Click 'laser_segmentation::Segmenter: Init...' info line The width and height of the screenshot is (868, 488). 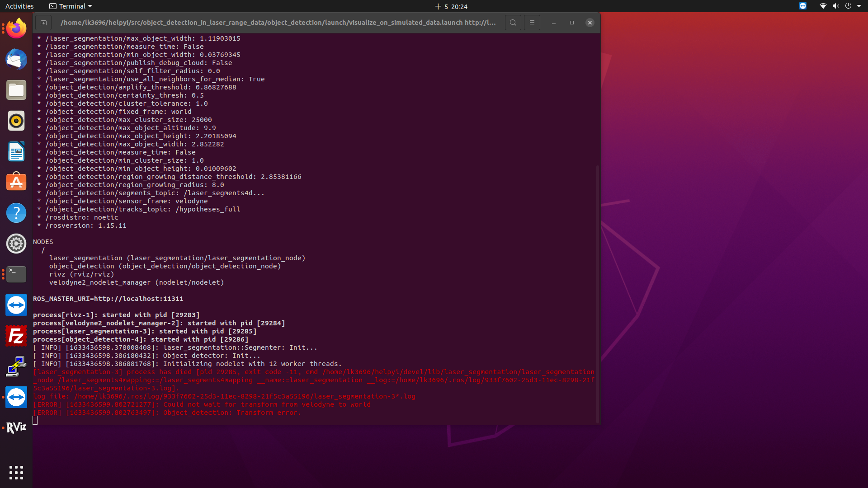(175, 347)
